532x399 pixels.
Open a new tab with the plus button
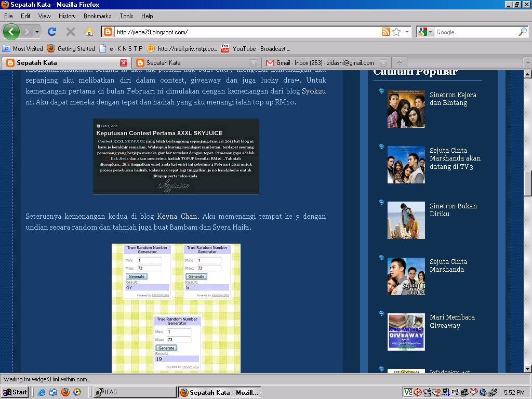[399, 63]
